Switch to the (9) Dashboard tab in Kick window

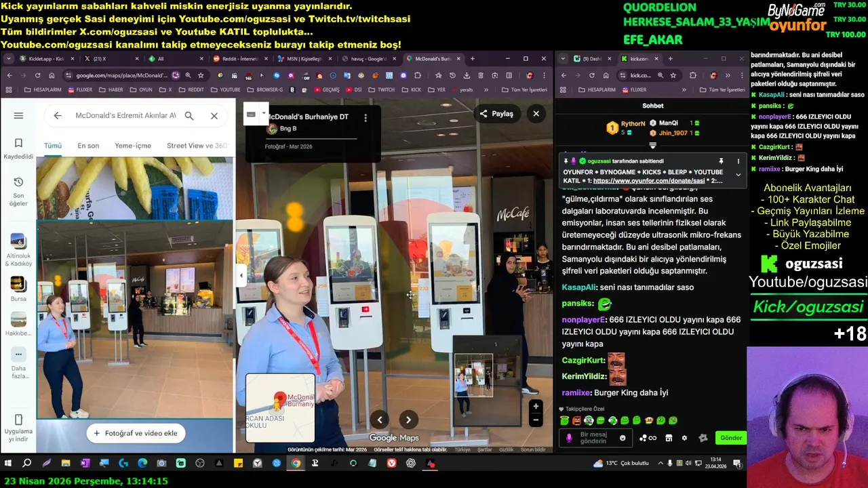(591, 59)
